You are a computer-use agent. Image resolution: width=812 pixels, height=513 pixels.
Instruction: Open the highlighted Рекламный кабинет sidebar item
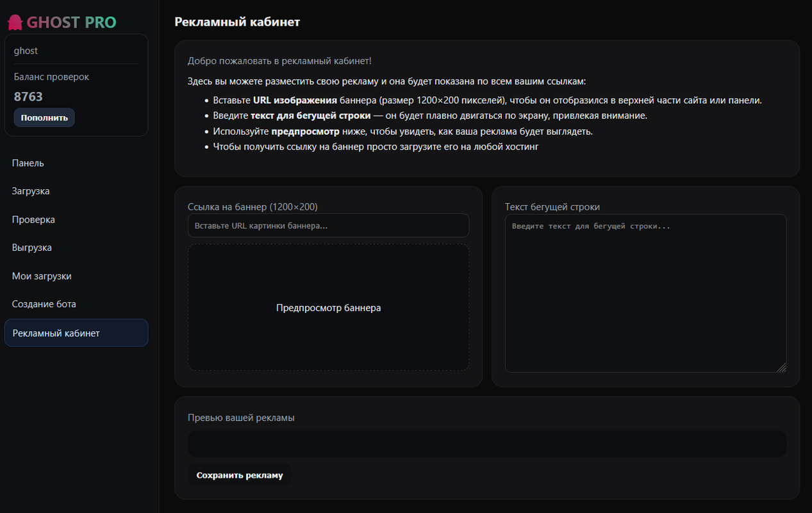pos(76,333)
